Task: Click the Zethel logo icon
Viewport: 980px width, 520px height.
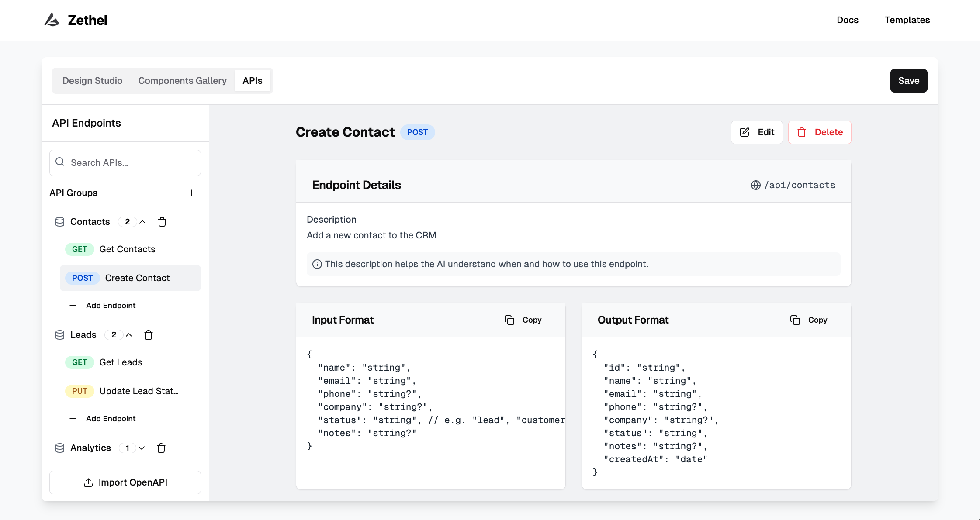Action: pos(52,20)
